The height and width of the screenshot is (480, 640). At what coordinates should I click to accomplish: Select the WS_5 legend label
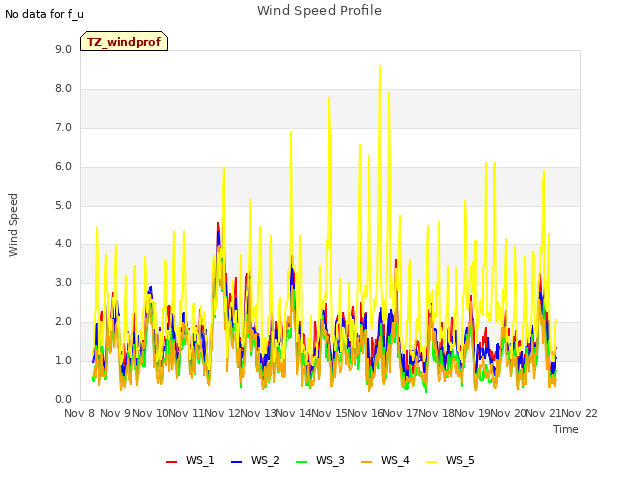tap(460, 460)
